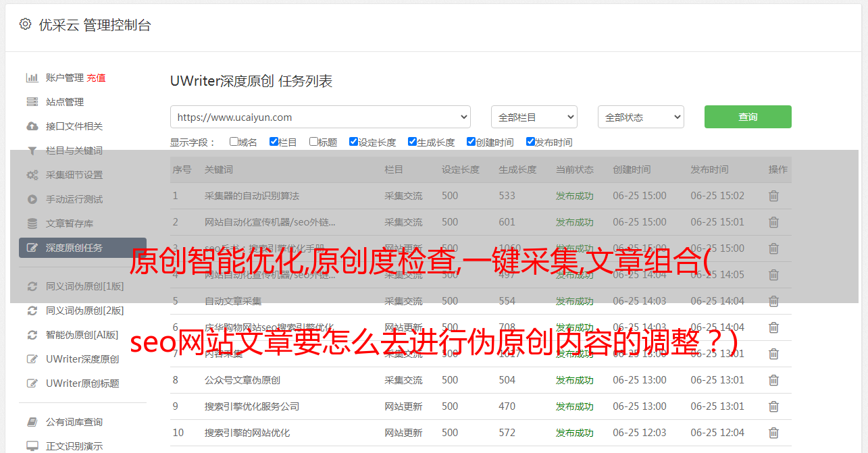Screen dimensions: 868x453
Task: Click the play circle icon for 手动运行测试
Action: (x=32, y=199)
